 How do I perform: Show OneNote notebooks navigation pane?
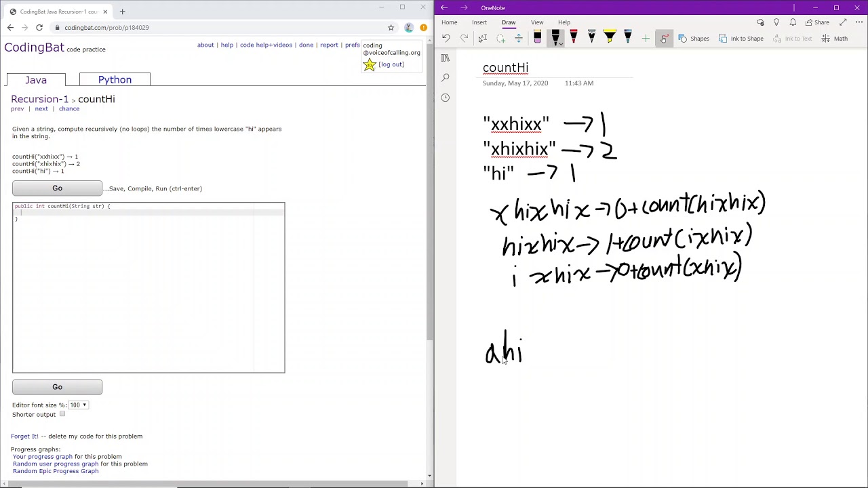point(445,58)
